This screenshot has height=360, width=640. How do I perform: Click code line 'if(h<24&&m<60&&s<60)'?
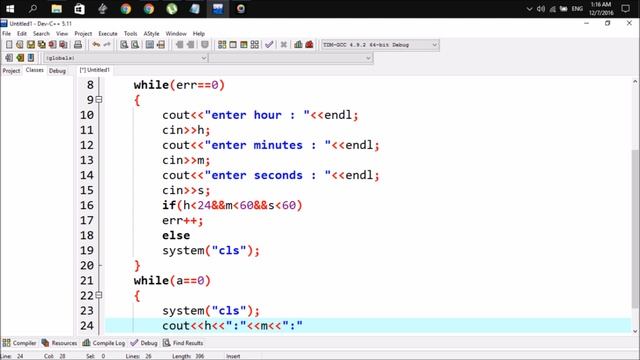(232, 205)
